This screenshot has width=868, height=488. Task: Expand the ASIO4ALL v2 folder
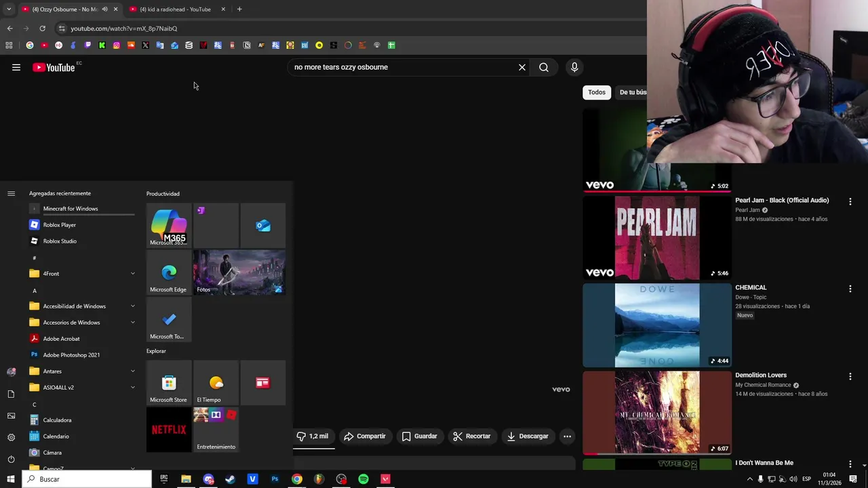pos(82,388)
